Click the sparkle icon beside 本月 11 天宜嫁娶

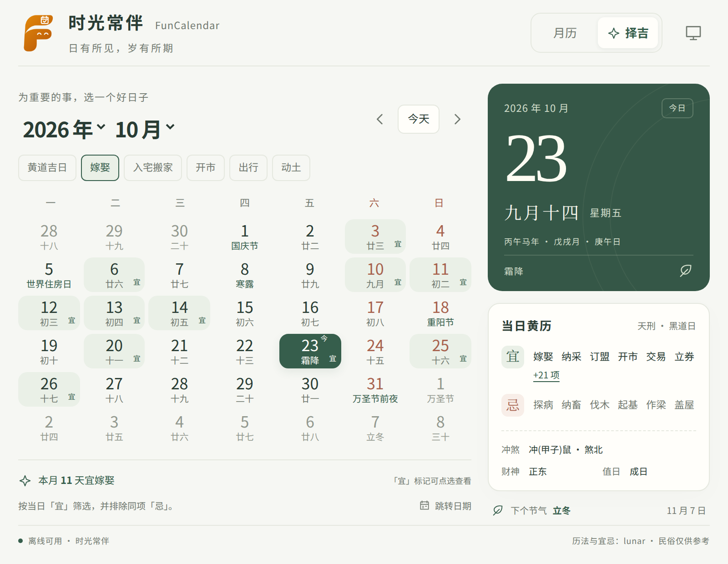(25, 480)
